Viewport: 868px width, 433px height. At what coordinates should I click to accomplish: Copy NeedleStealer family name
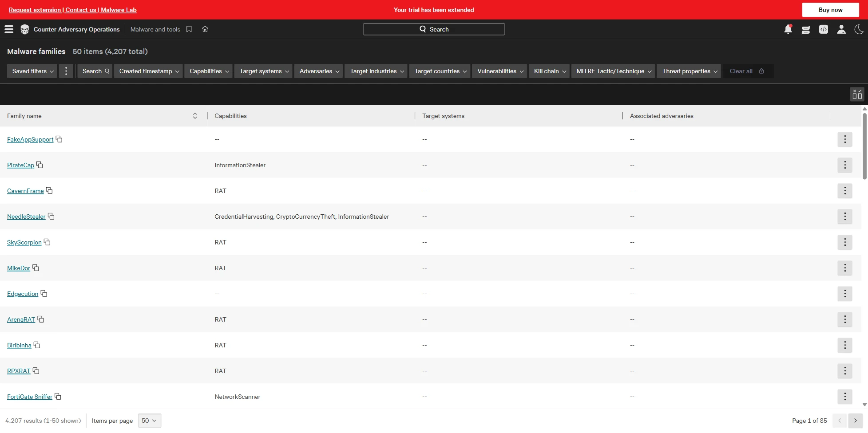[51, 216]
